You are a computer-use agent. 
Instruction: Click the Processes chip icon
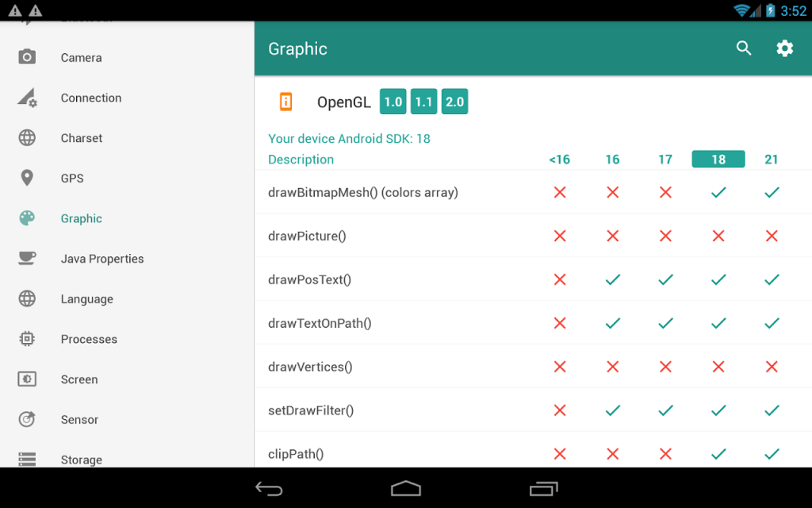[27, 338]
